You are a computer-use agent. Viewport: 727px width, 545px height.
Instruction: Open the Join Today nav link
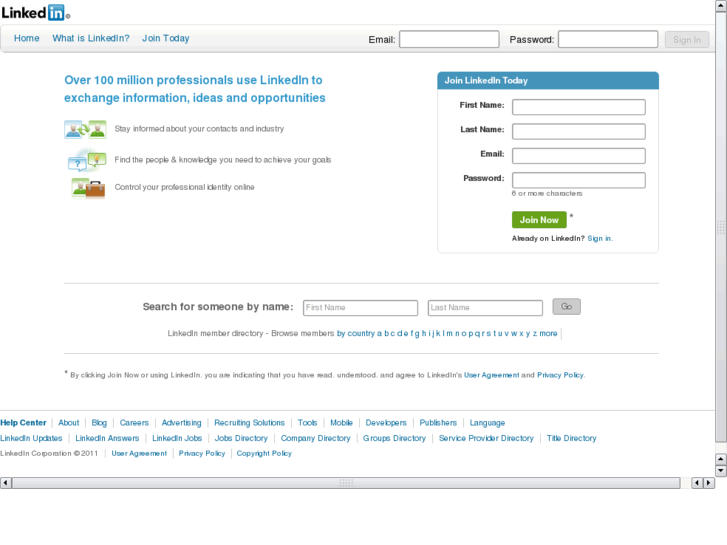tap(166, 38)
